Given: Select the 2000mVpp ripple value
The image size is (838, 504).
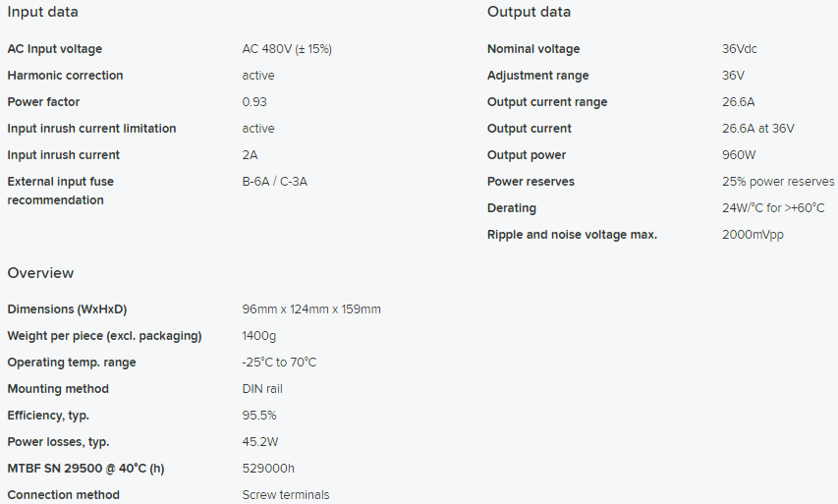Looking at the screenshot, I should (753, 235).
